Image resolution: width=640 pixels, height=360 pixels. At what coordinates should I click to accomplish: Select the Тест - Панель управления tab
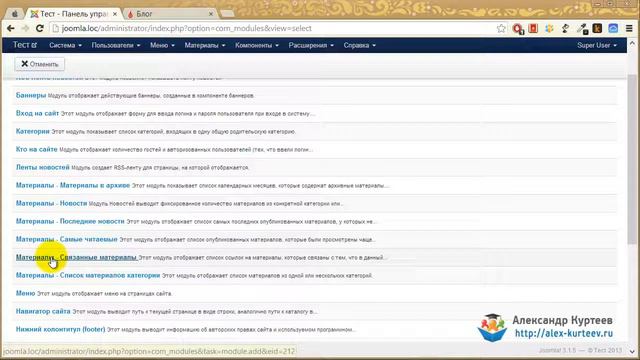pyautogui.click(x=72, y=14)
